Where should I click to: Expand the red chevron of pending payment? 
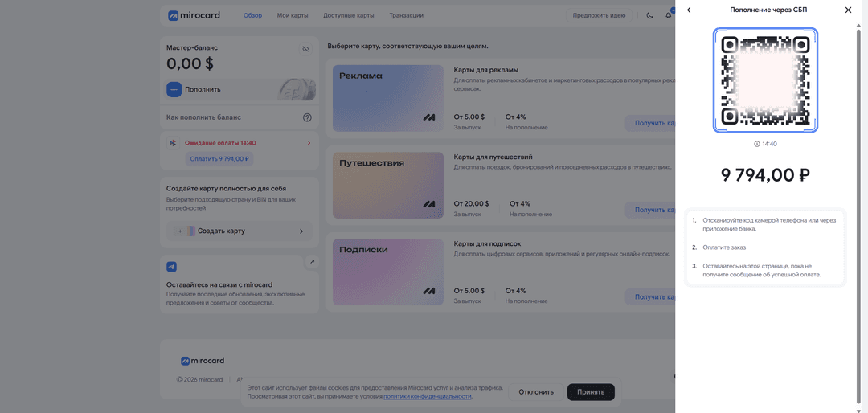[309, 143]
